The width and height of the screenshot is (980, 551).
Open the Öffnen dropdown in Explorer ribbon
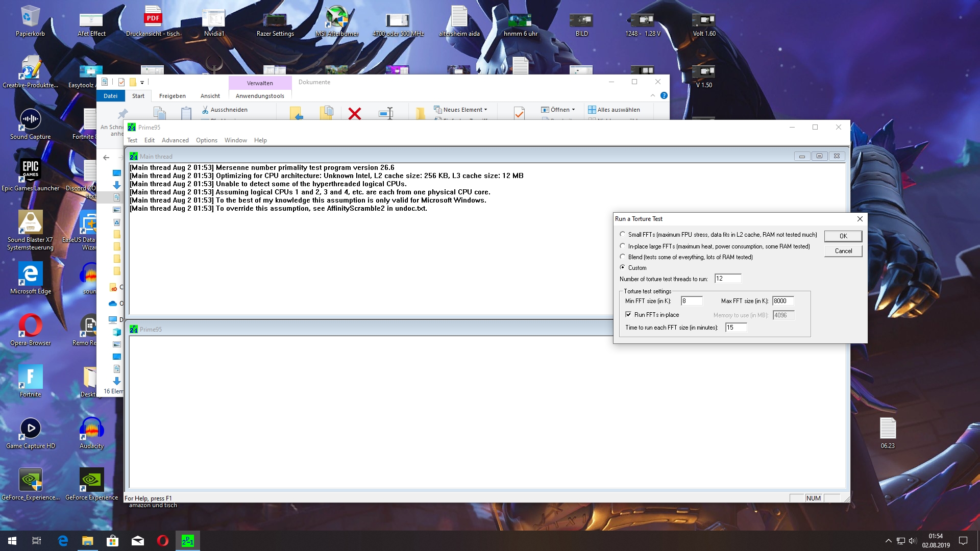(558, 110)
